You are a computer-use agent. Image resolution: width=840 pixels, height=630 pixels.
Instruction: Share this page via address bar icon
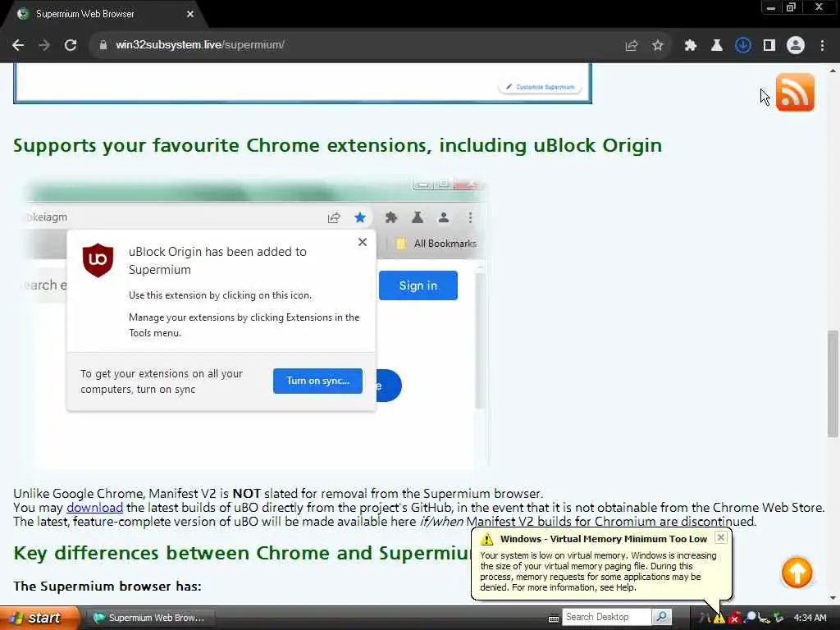click(x=632, y=46)
